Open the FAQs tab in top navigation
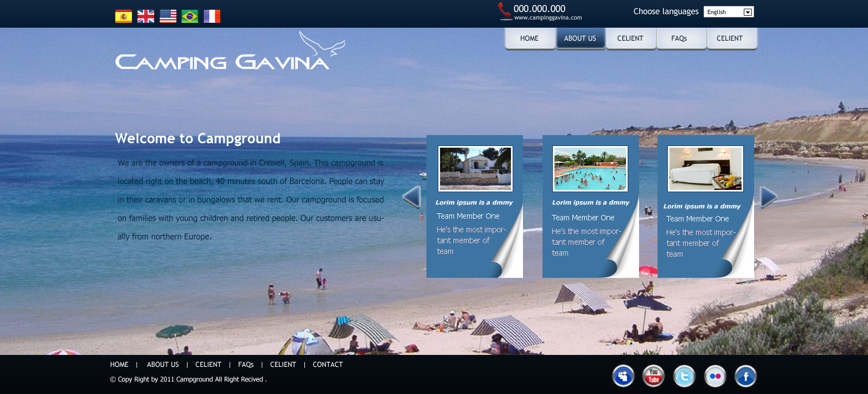The width and height of the screenshot is (868, 394). (679, 39)
